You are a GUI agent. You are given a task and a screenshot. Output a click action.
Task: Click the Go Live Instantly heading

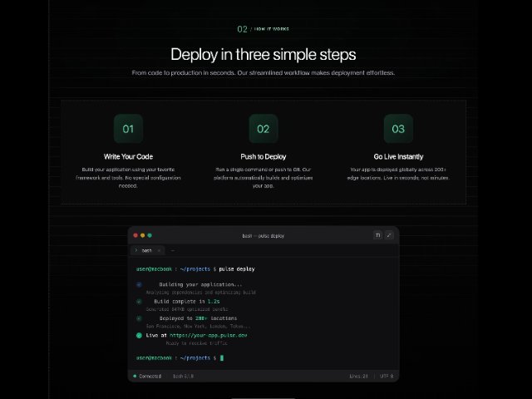398,157
